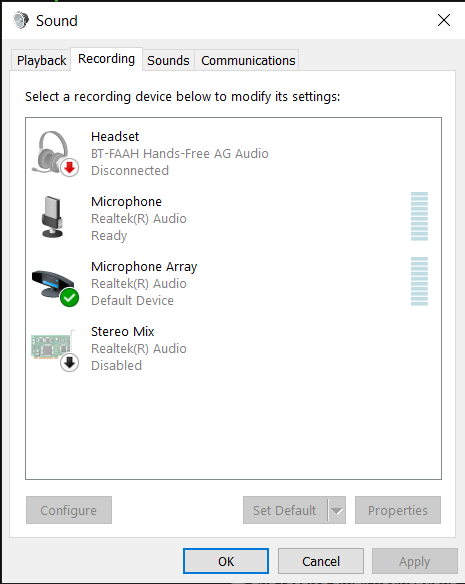Viewport: 465px width, 584px height.
Task: Click the Microphone level meter
Action: tap(419, 216)
